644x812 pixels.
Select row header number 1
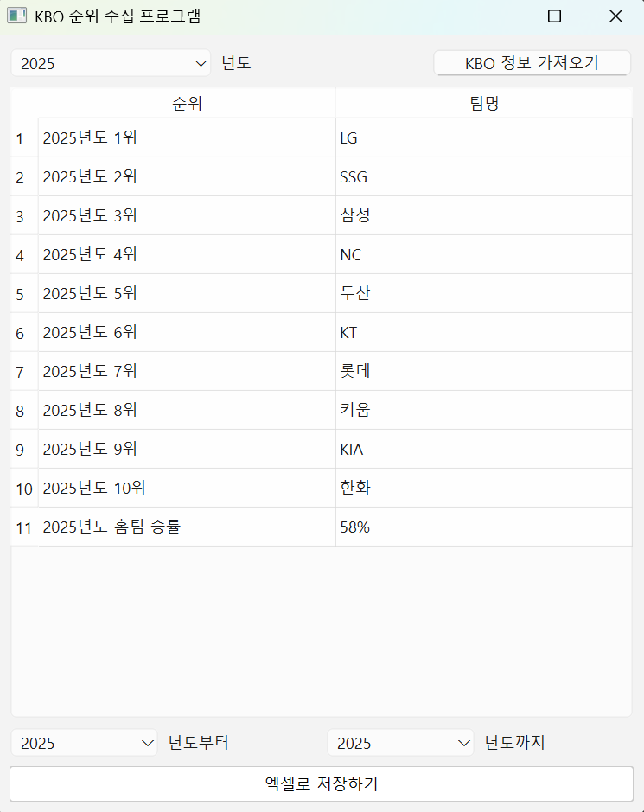click(x=21, y=138)
